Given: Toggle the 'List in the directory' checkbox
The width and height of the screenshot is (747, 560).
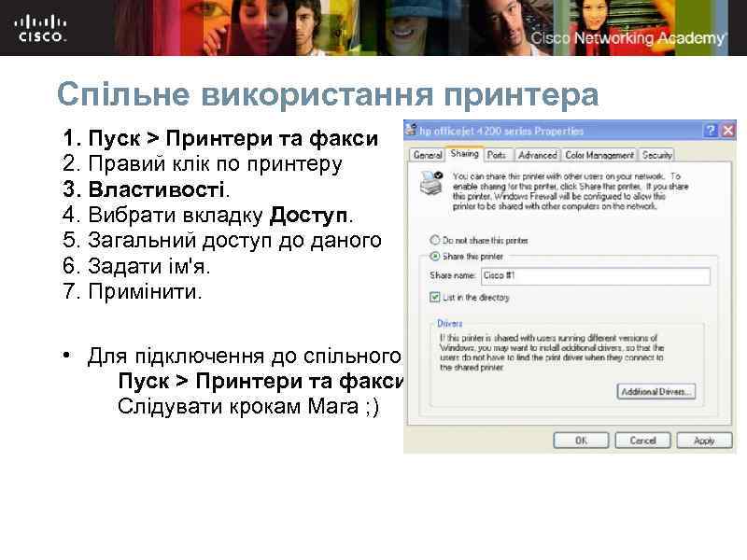Looking at the screenshot, I should pos(433,297).
